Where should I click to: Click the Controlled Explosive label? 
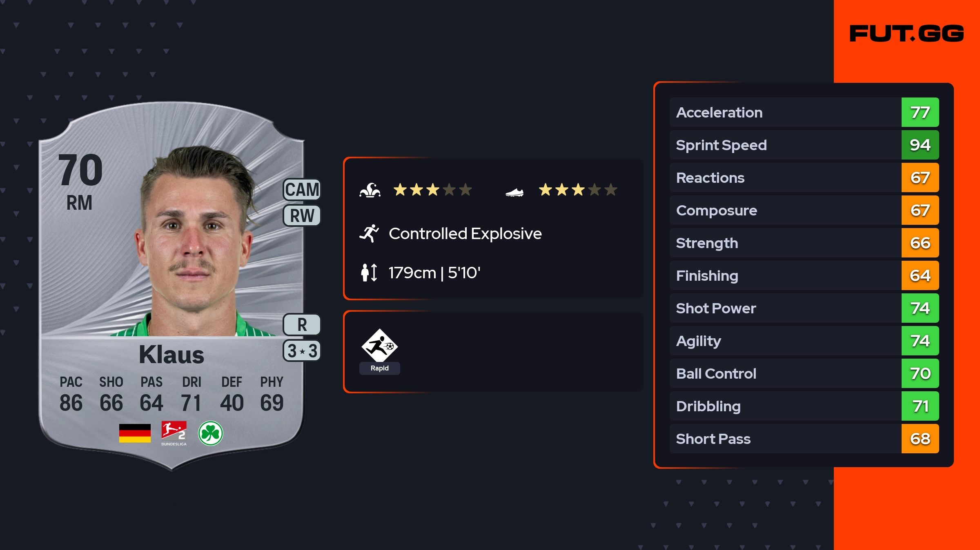[x=465, y=234]
